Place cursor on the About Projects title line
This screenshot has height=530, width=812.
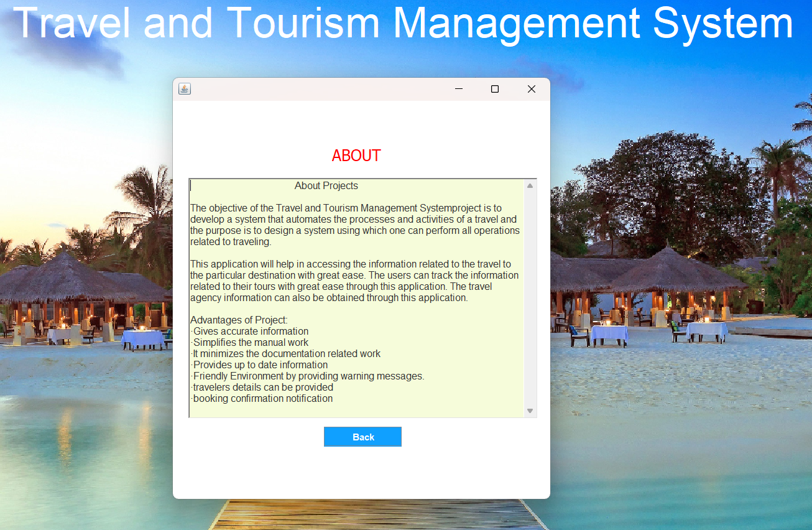[x=326, y=185]
